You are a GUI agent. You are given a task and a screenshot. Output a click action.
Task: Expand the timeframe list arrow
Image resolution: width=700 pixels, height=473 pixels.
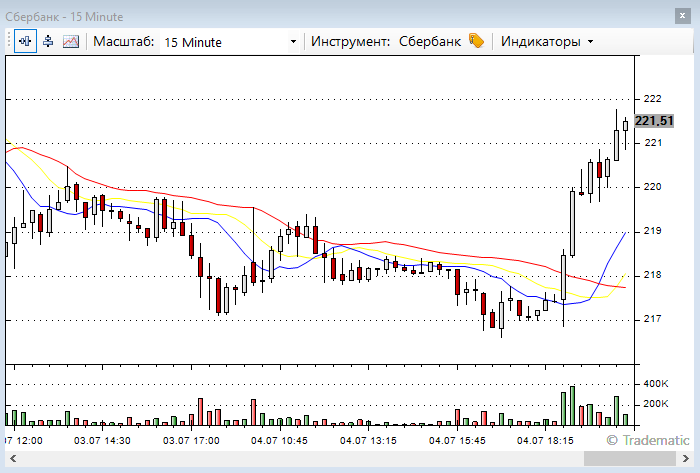[293, 42]
